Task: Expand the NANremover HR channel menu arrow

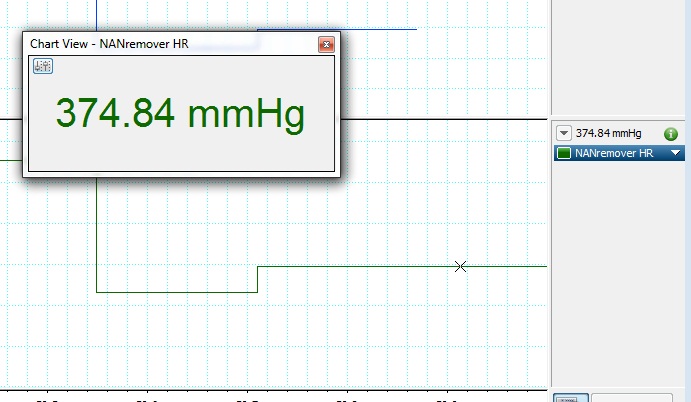Action: pos(676,153)
